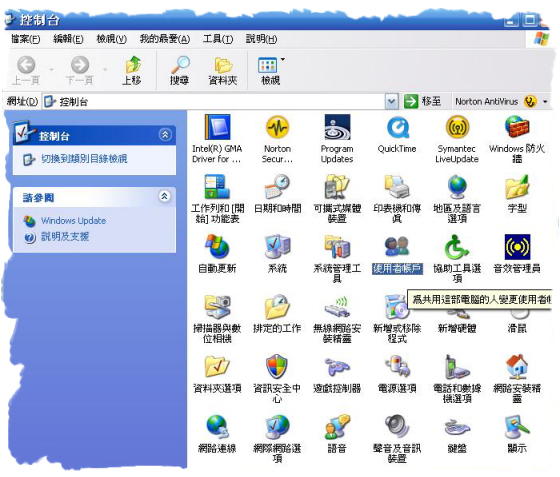Open 聲音及音訊裝置 icon
This screenshot has width=560, height=477.
pyautogui.click(x=397, y=426)
